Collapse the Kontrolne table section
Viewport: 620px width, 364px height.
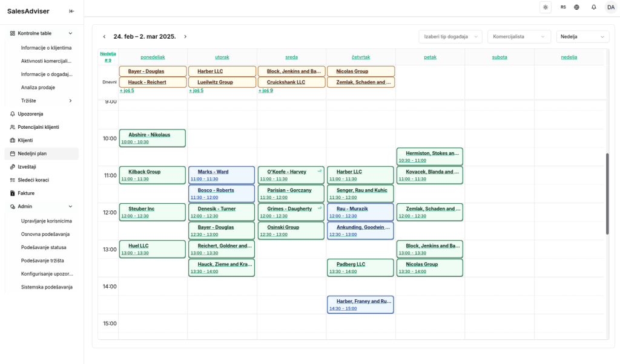[x=70, y=33]
